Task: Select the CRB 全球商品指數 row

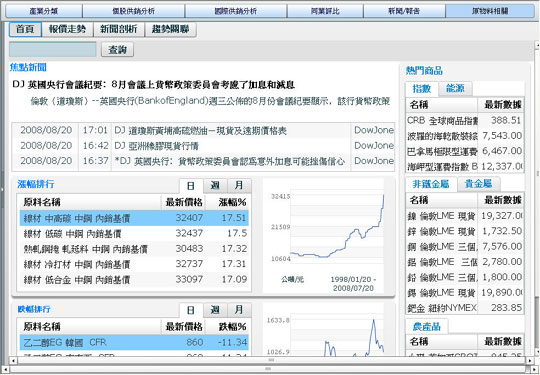Action: [x=465, y=120]
